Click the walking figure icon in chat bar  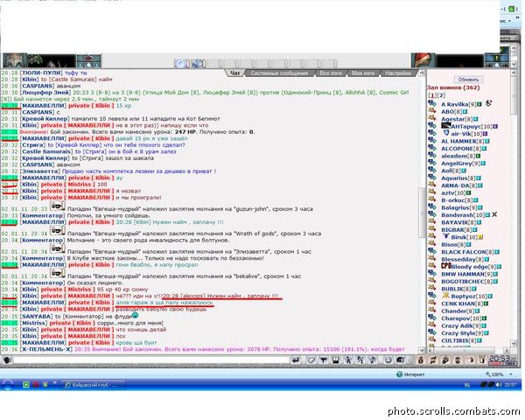pos(348,360)
